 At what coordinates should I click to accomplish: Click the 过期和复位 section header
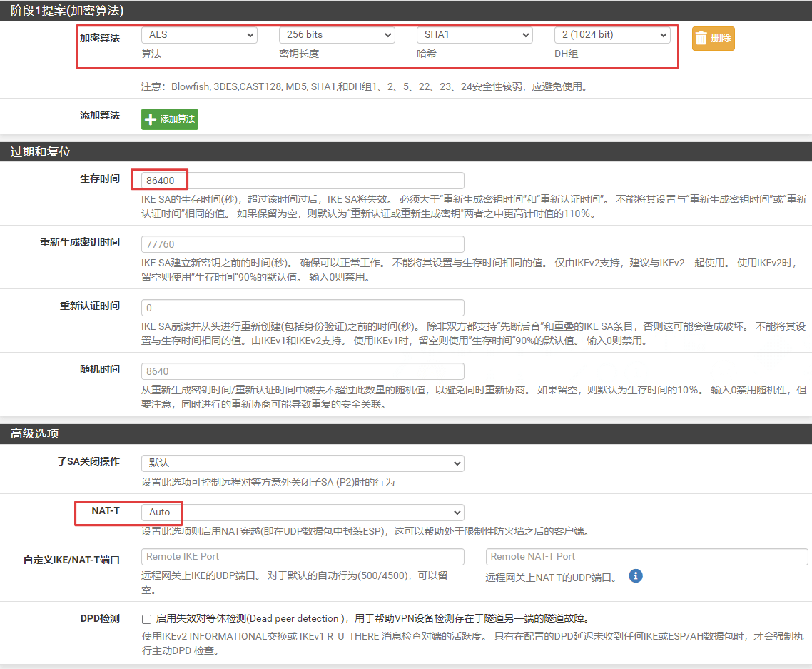point(41,152)
